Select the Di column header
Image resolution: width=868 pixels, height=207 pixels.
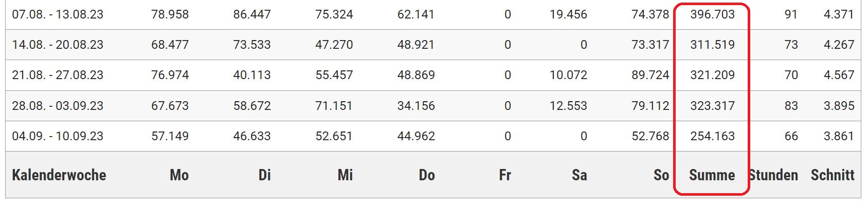click(264, 175)
